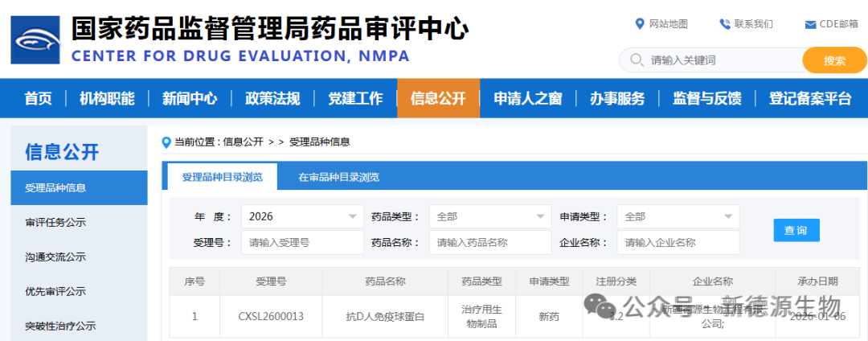Viewport: 868px width, 341px height.
Task: Open the 联系我们 link
Action: [753, 24]
